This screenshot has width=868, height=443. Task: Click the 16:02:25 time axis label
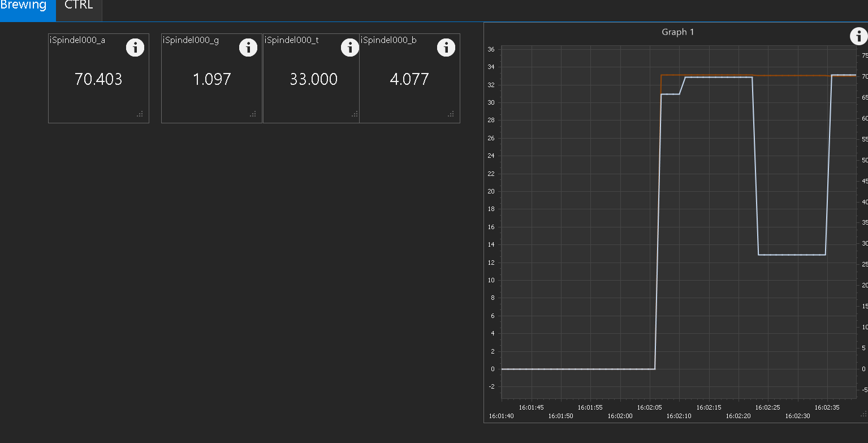point(768,407)
